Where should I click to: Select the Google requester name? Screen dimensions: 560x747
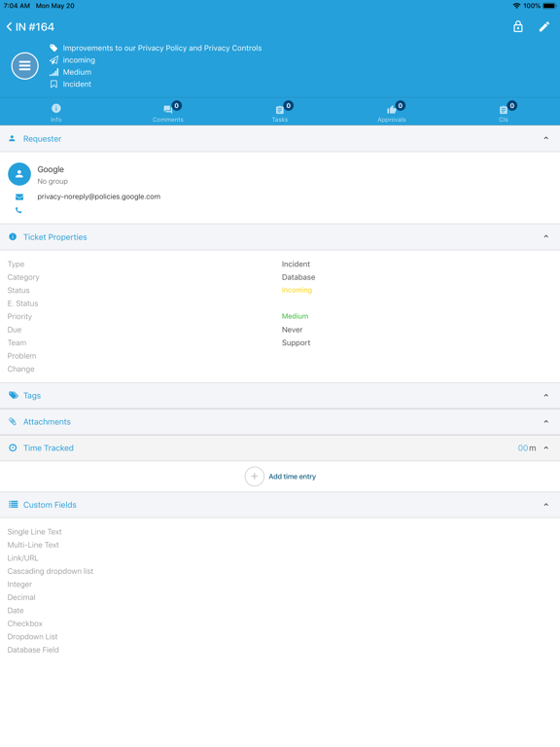[51, 169]
